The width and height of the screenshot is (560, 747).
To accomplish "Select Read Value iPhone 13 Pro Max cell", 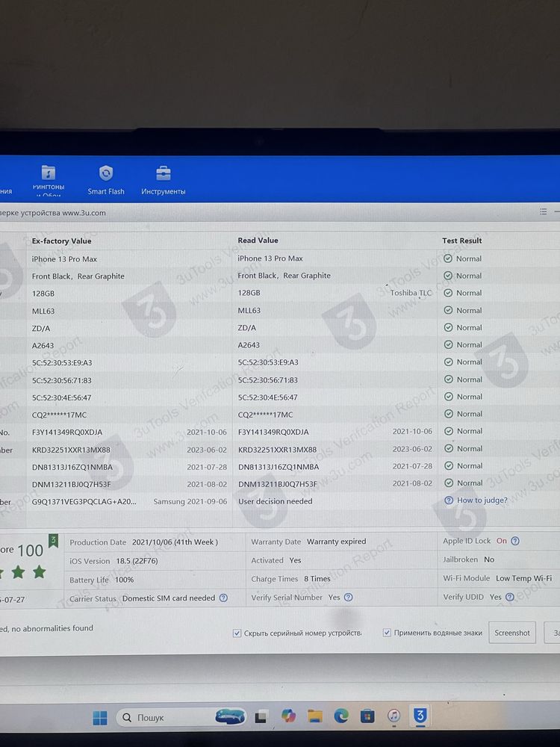I will point(270,258).
